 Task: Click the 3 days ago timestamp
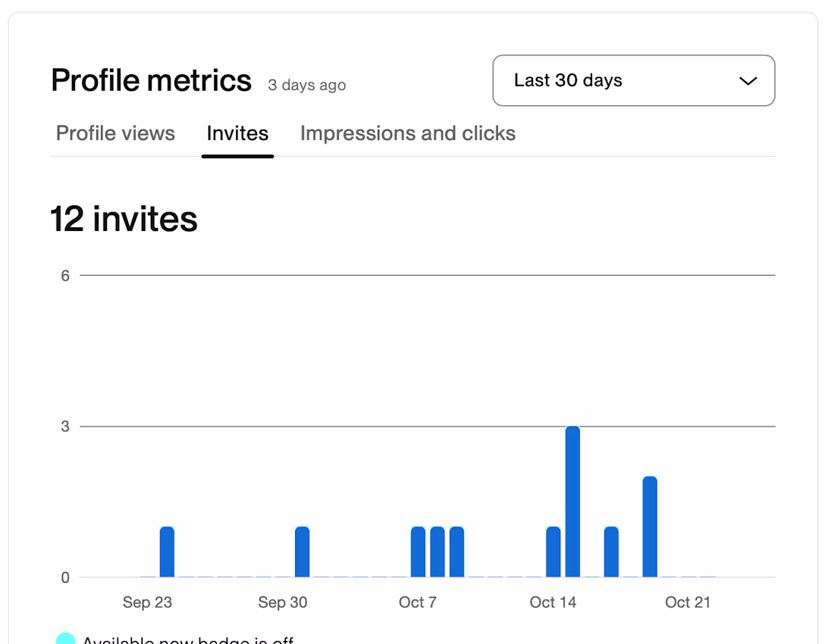306,85
